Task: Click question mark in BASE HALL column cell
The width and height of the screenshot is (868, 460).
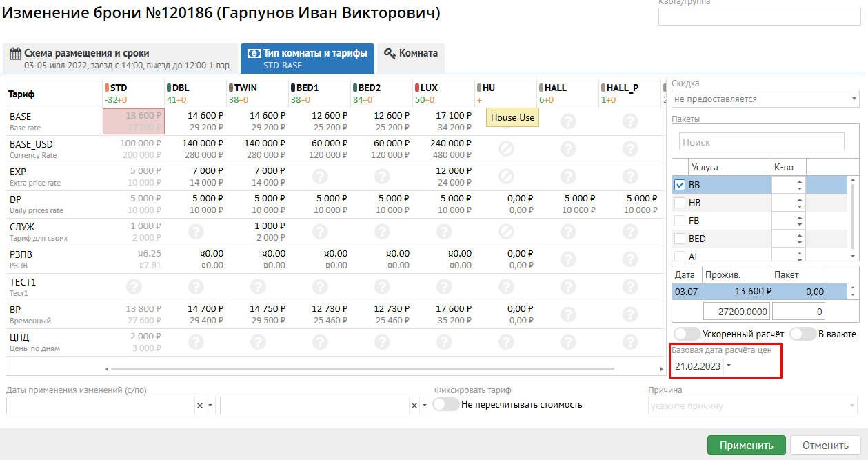Action: pos(568,121)
